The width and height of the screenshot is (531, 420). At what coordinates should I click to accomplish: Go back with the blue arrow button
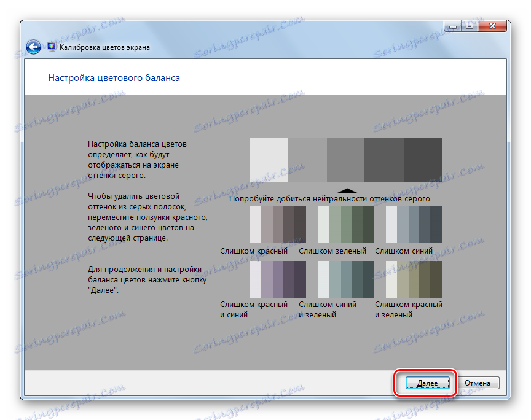click(33, 47)
